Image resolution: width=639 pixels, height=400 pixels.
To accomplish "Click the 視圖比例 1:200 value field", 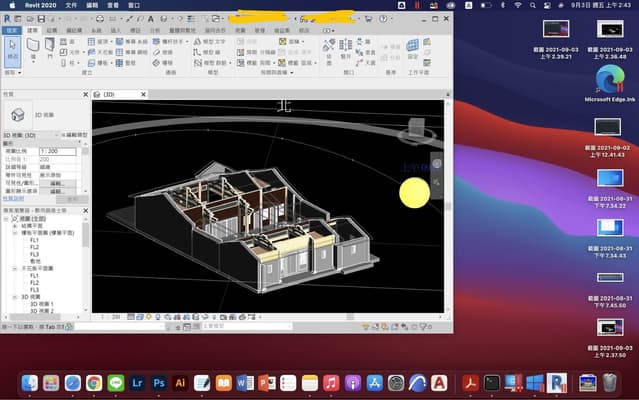I will tap(57, 152).
